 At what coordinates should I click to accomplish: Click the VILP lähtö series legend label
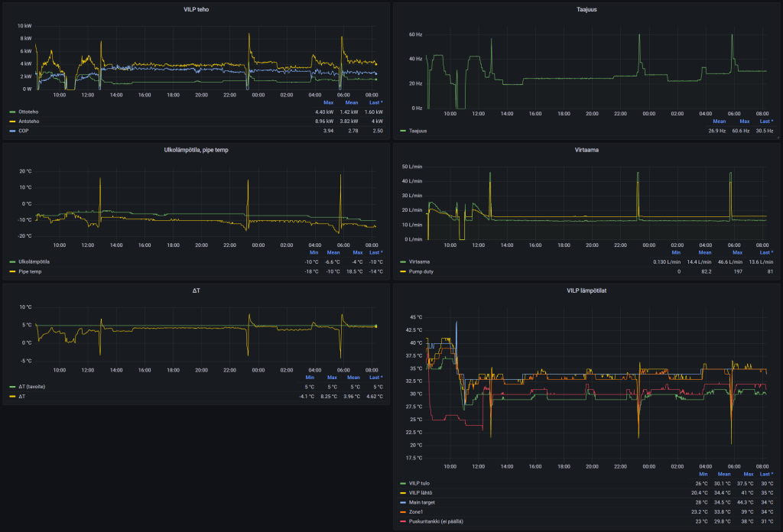pos(421,493)
